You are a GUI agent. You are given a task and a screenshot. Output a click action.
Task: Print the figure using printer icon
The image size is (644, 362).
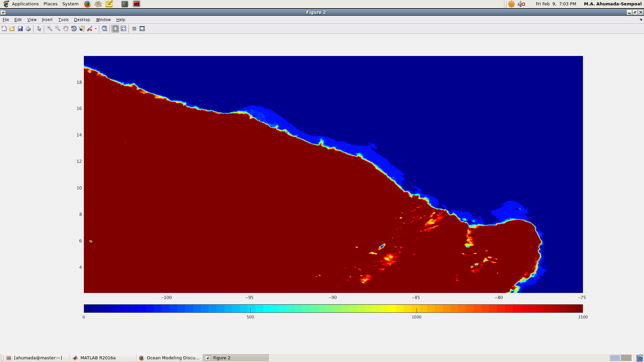point(28,29)
